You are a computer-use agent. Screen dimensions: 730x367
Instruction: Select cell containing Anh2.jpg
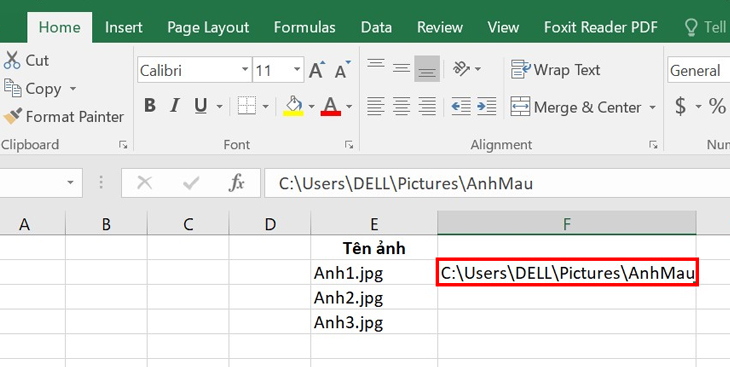(x=374, y=297)
